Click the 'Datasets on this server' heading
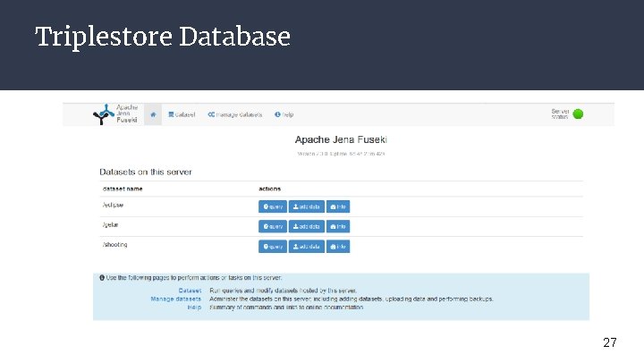The height and width of the screenshot is (362, 644). click(146, 172)
